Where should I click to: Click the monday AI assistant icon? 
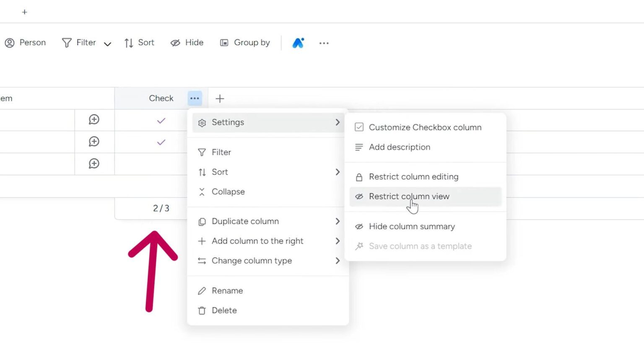pos(298,43)
